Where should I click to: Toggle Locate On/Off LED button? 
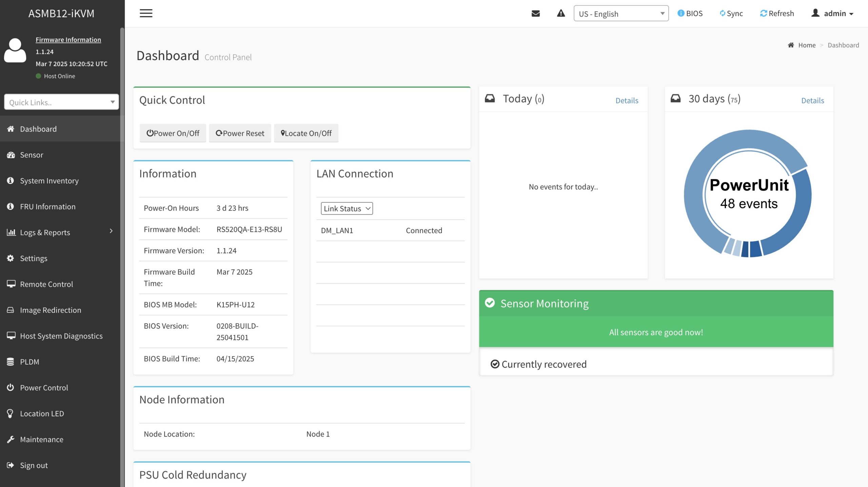coord(306,133)
